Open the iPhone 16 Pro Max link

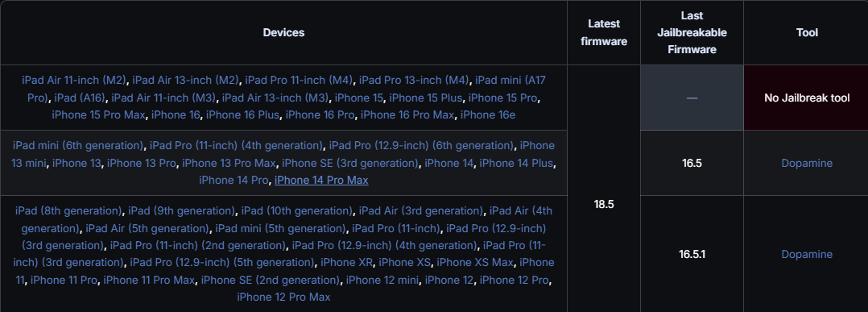click(407, 114)
